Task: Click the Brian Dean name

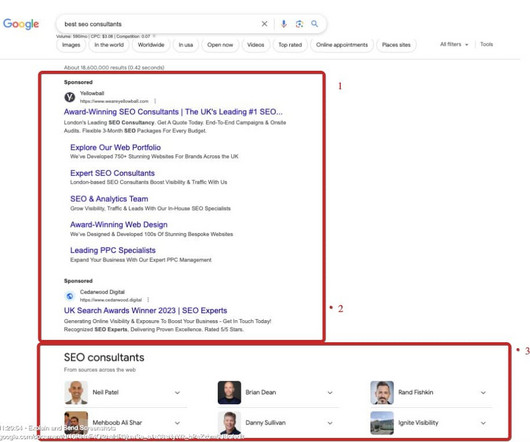Action: coord(261,392)
